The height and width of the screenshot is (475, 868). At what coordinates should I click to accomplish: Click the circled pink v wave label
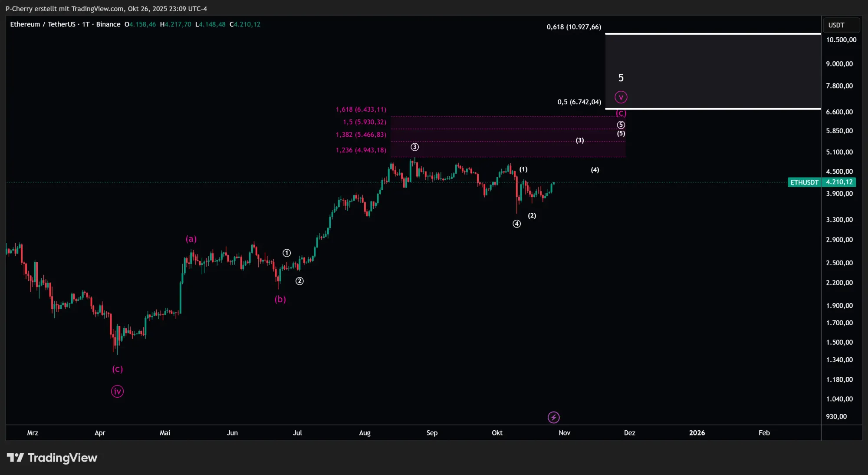tap(621, 97)
